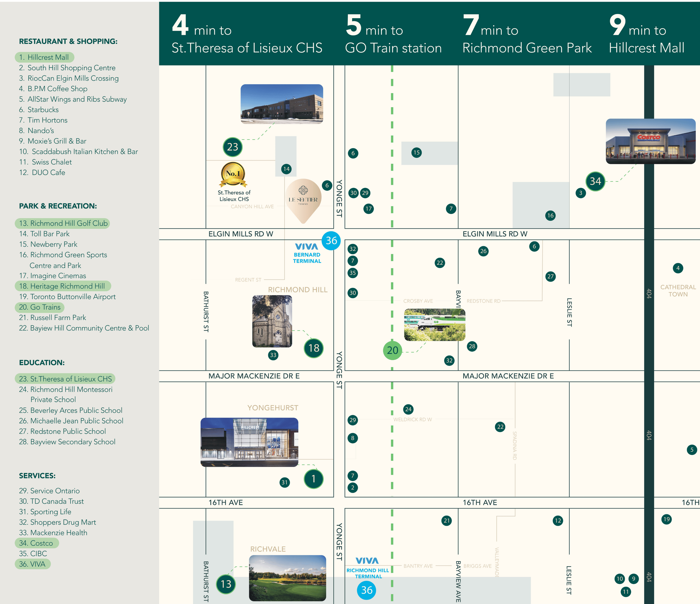700x604 pixels.
Task: Click the Go Trains marker numbered 20
Action: pyautogui.click(x=392, y=351)
